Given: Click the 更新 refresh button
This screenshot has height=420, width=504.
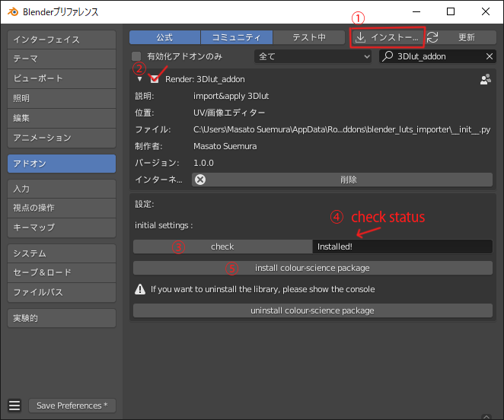Looking at the screenshot, I should [461, 37].
